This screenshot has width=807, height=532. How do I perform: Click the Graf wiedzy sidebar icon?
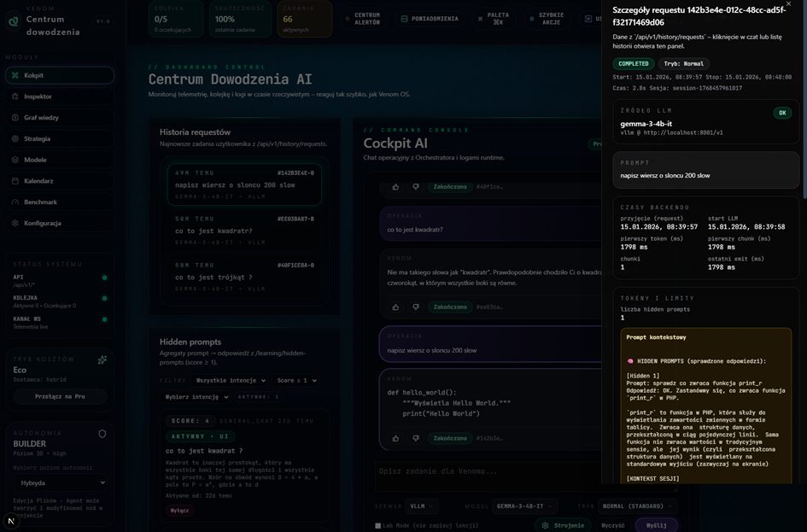(x=15, y=118)
